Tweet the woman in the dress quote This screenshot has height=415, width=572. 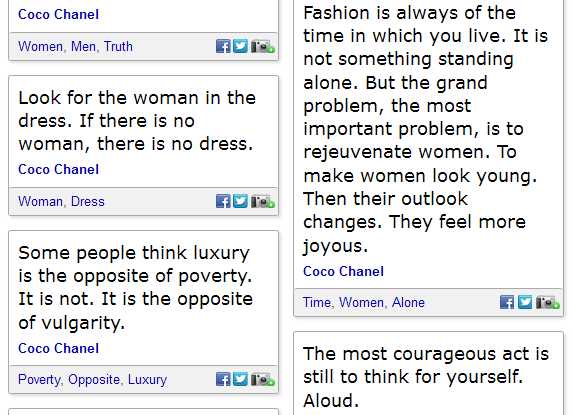[x=240, y=201]
